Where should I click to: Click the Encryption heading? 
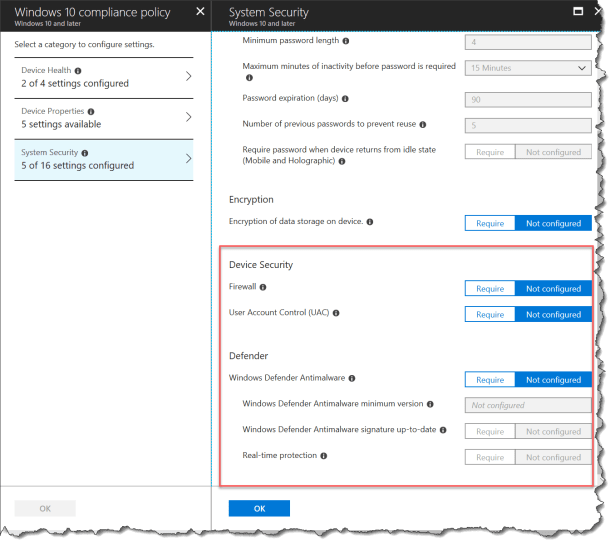click(251, 200)
